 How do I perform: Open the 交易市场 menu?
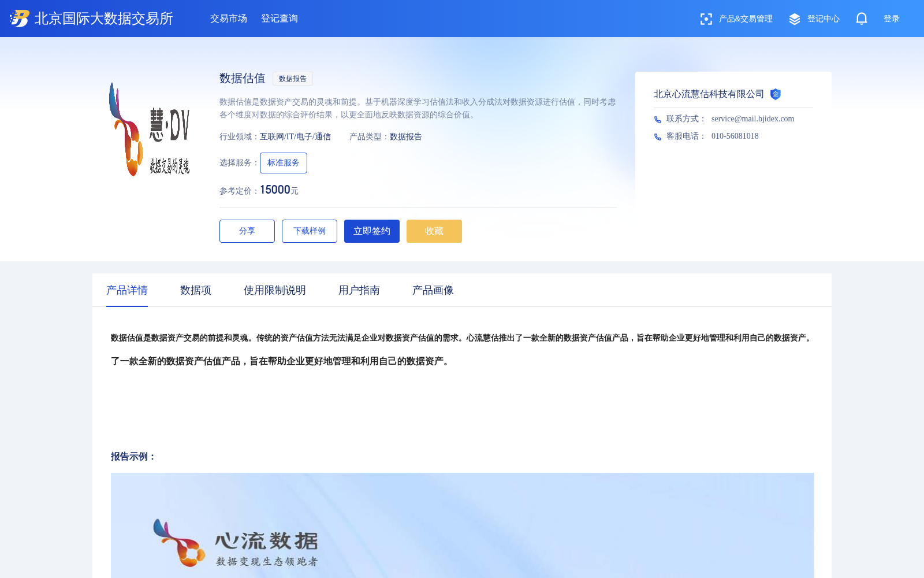(x=229, y=18)
